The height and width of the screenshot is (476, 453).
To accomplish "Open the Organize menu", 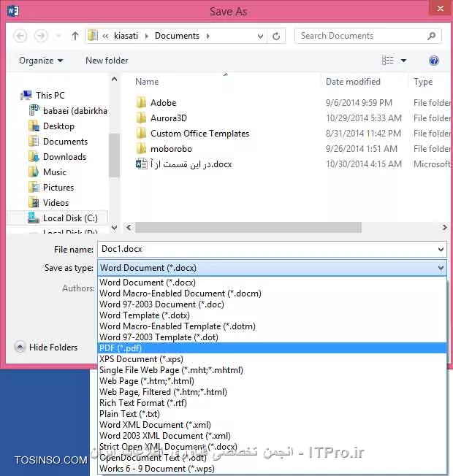I will 41,61.
